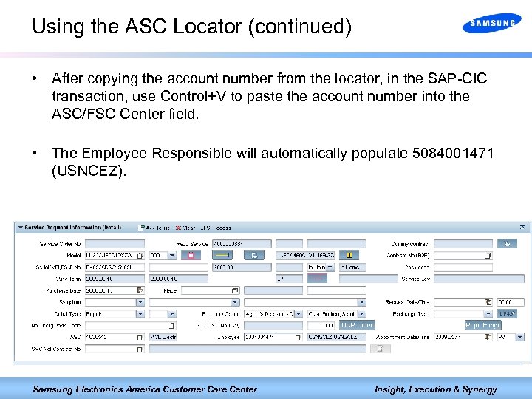Click the yellow bookmark button in the Model row

(349, 255)
